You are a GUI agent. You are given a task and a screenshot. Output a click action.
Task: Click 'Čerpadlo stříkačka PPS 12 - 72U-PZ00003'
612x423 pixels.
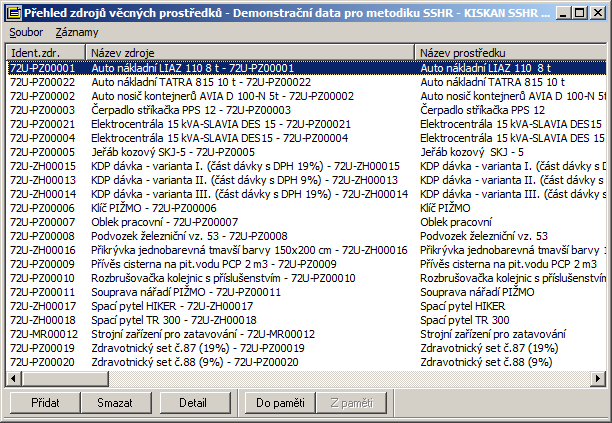[191, 110]
